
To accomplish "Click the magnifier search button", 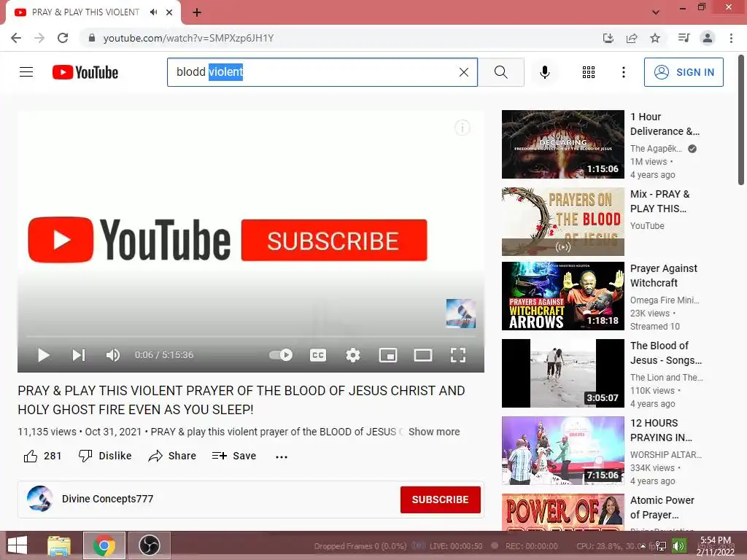I will point(500,72).
